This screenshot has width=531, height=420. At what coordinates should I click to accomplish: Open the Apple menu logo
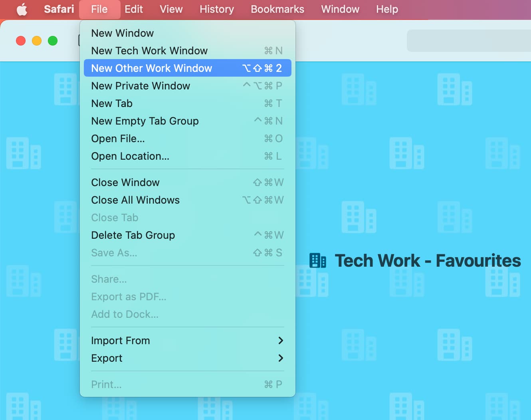click(x=22, y=9)
